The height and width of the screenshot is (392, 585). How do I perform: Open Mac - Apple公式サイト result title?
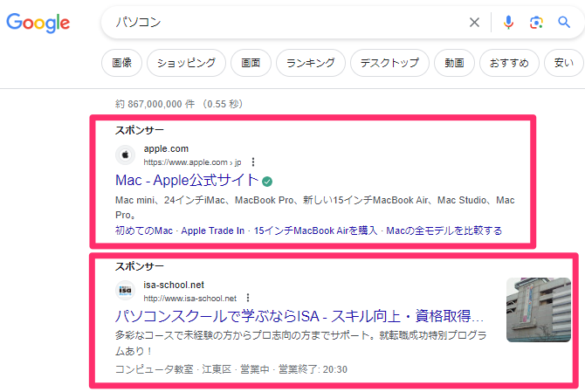(x=187, y=181)
